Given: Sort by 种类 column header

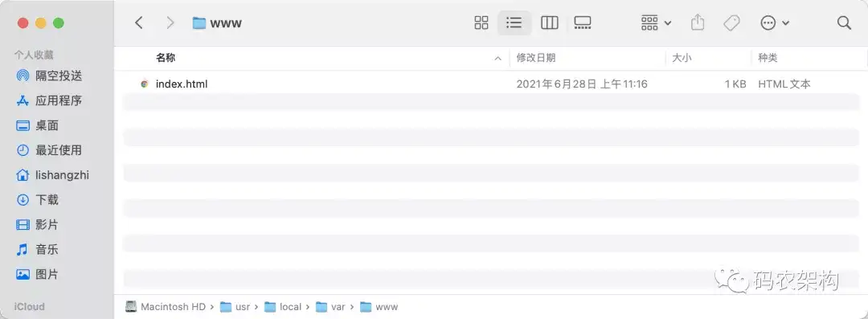Looking at the screenshot, I should [768, 58].
